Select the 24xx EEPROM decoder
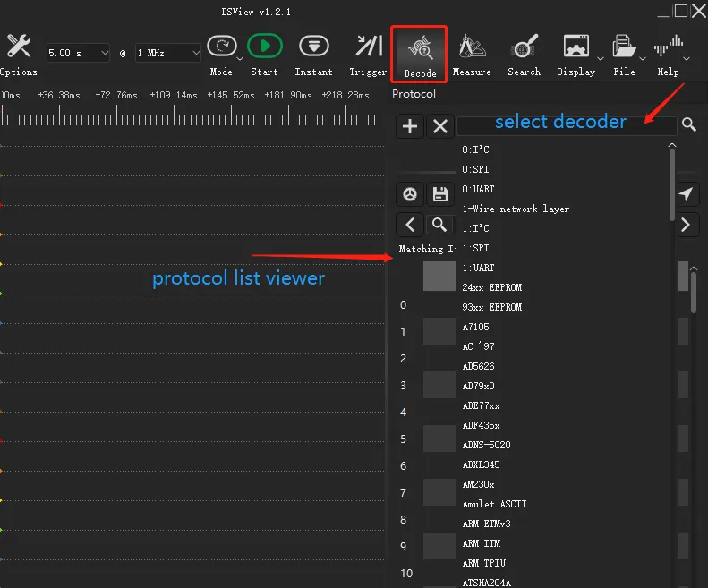 [x=491, y=287]
